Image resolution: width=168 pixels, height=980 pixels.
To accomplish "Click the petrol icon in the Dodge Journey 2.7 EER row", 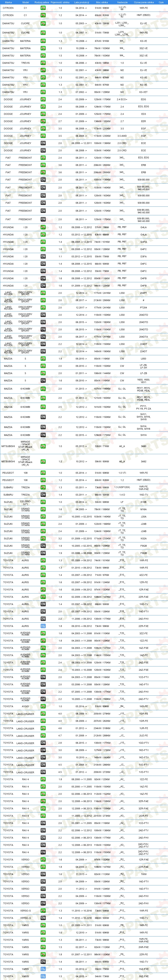I will click(43, 121).
